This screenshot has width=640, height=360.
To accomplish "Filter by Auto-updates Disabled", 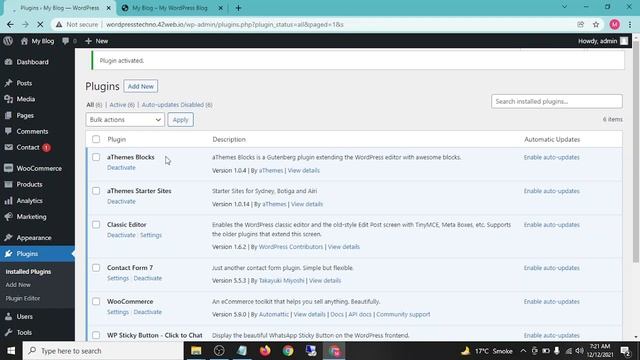I will click(177, 105).
